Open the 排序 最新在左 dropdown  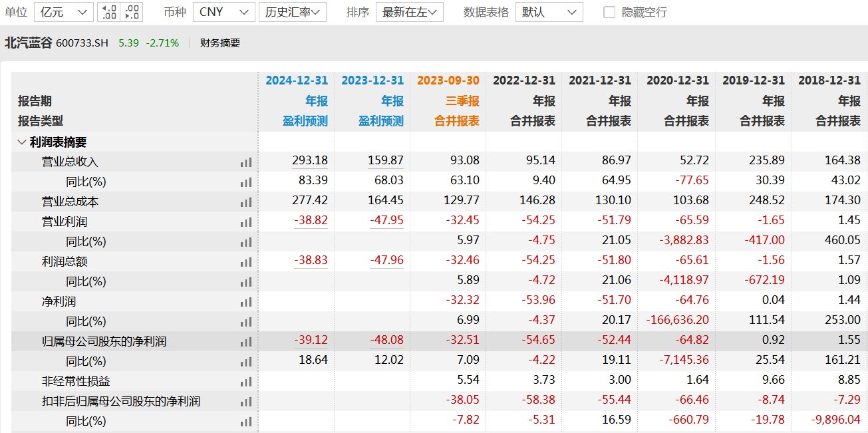tap(410, 12)
